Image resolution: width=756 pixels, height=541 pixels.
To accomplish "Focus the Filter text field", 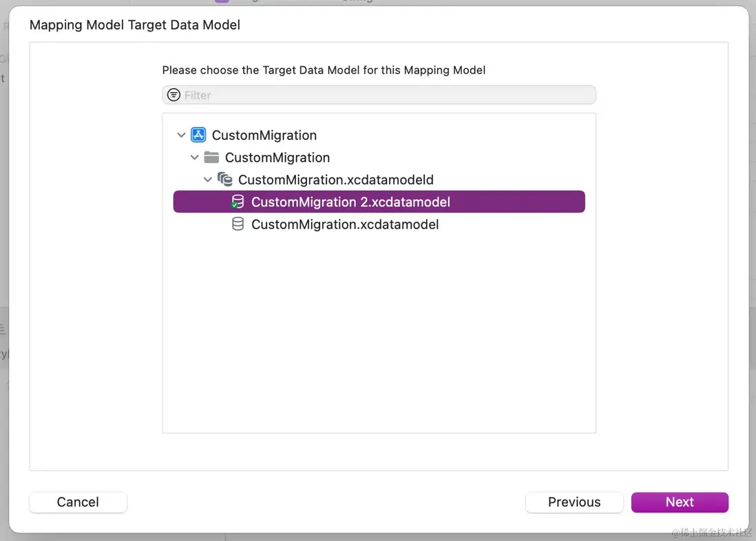I will (386, 95).
